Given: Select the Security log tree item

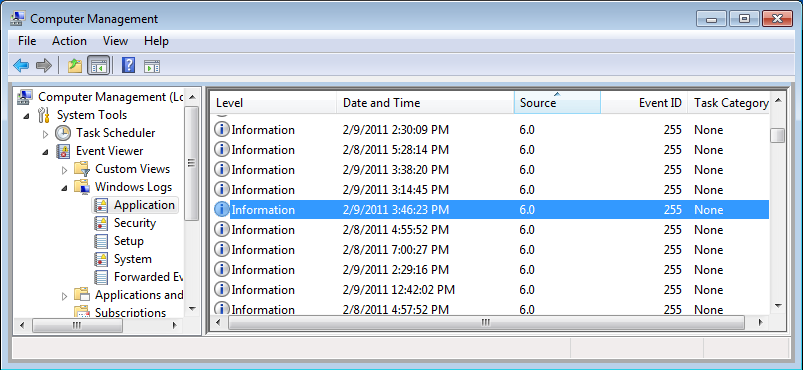Looking at the screenshot, I should tap(135, 223).
